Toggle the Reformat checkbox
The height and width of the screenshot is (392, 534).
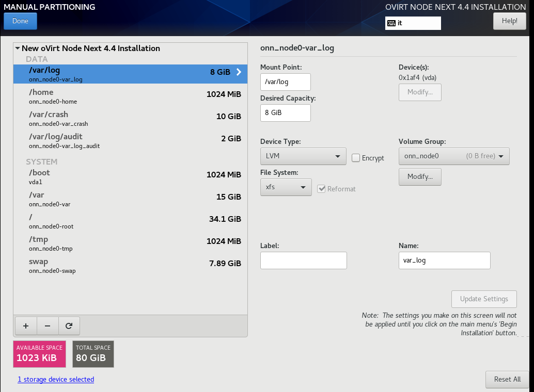click(x=322, y=189)
